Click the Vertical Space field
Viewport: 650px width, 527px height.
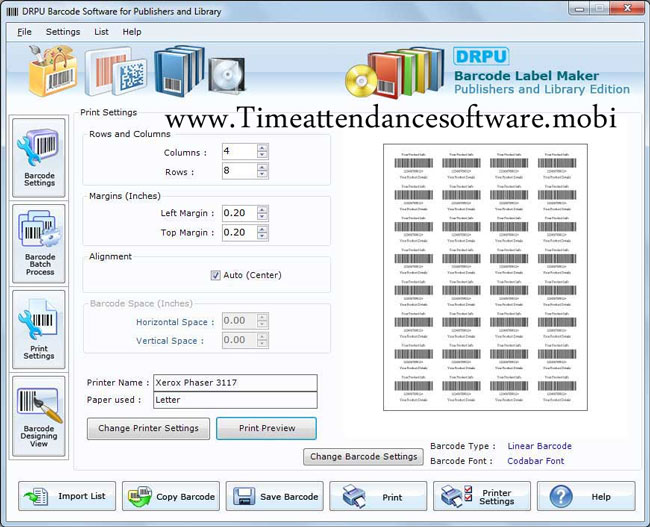point(240,340)
